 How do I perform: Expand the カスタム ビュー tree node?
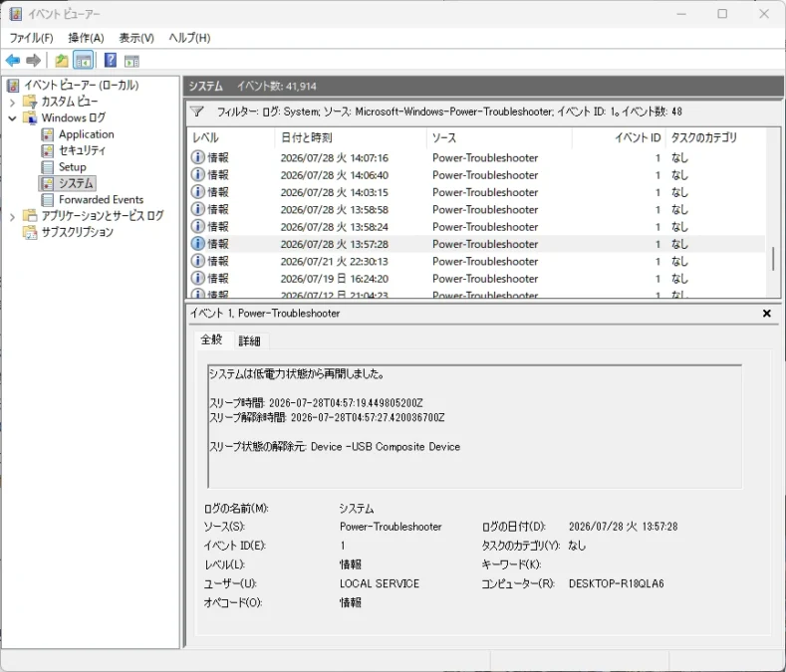pos(13,103)
